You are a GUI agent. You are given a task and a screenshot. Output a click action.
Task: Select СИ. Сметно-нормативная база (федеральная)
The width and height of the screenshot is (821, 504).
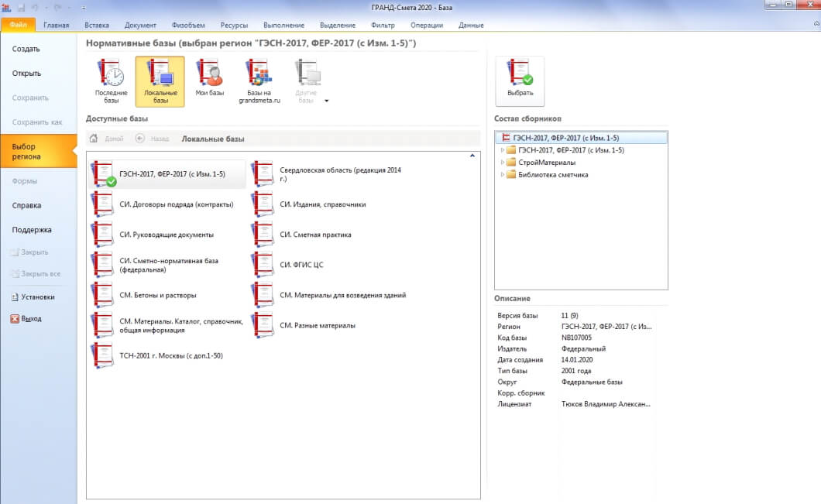point(156,265)
